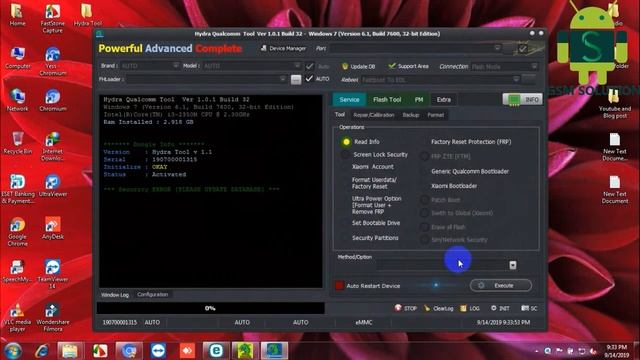Open UltraViewer desktop shortcut
The height and width of the screenshot is (360, 640).
(x=52, y=186)
